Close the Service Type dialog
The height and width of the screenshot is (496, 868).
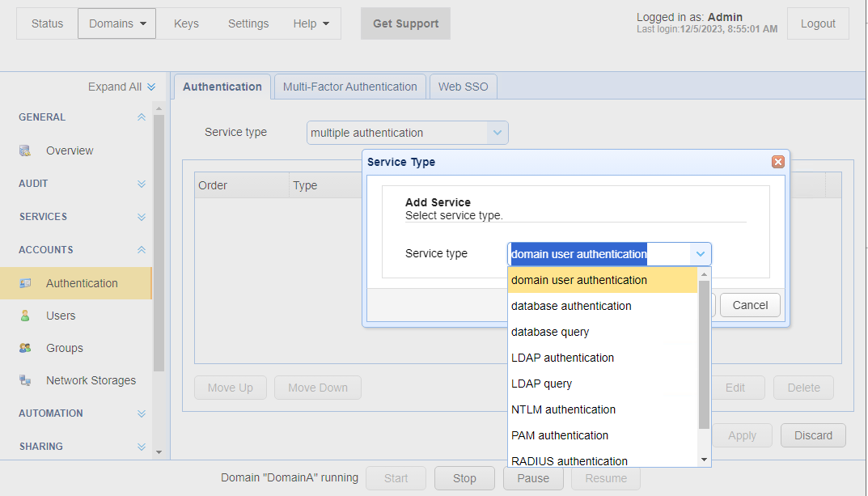pos(778,162)
